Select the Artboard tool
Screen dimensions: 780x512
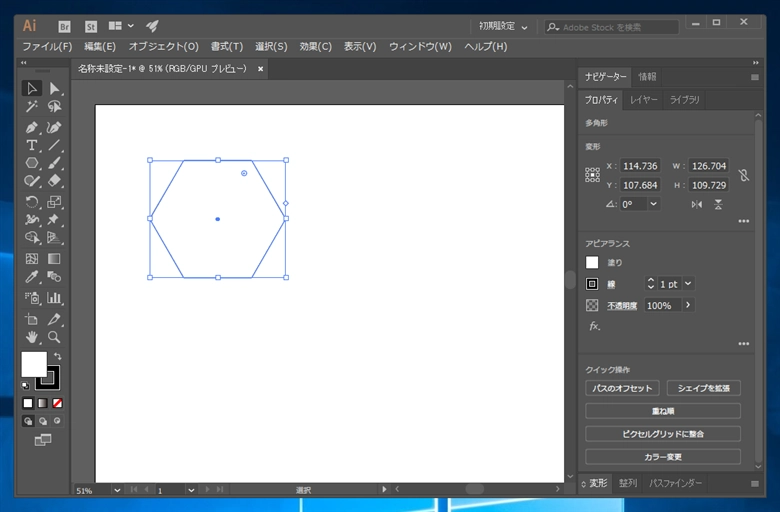coord(32,319)
